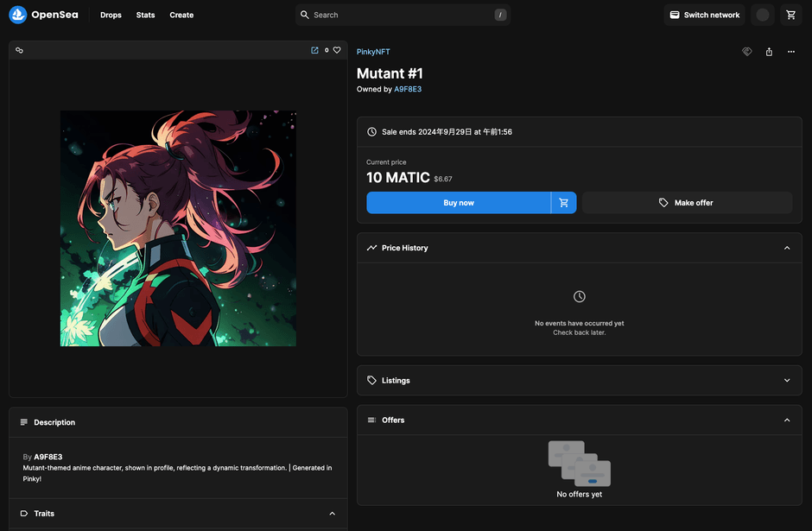This screenshot has height=531, width=812.
Task: Open the Create menu item
Action: point(181,15)
